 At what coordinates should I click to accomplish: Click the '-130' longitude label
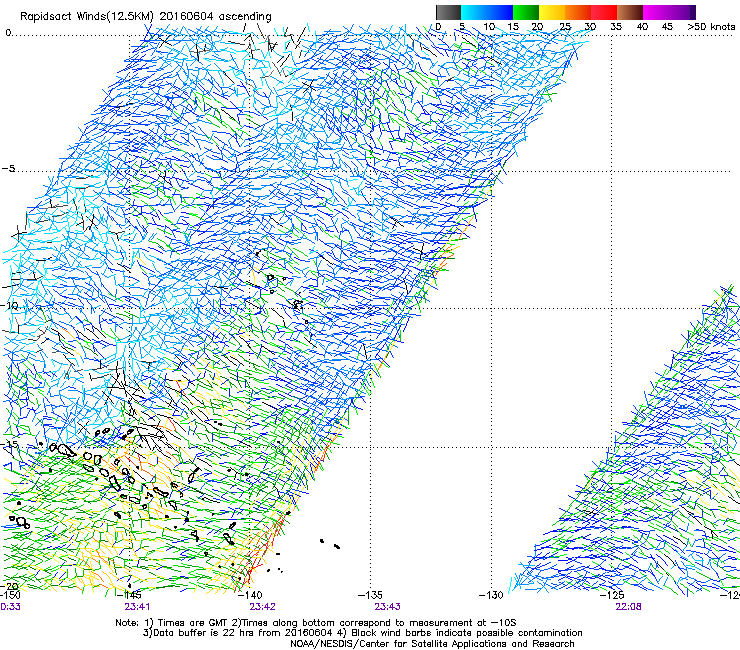[x=491, y=595]
